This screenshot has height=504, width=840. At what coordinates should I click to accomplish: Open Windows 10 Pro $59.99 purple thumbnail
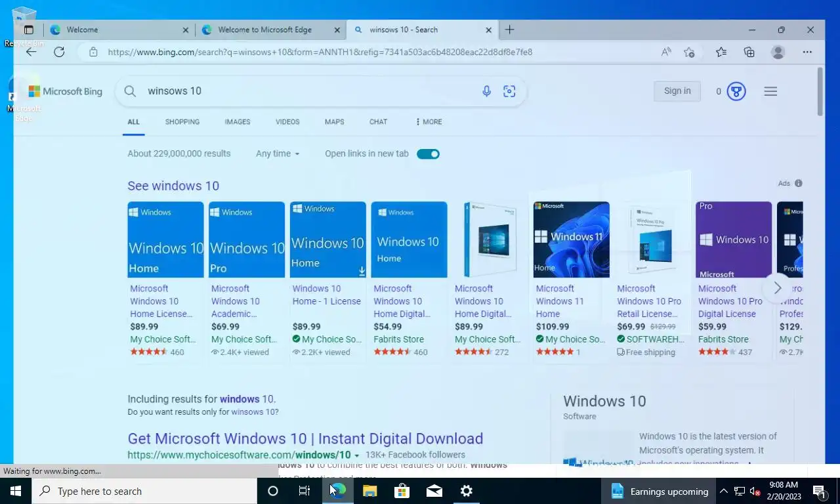coord(734,240)
